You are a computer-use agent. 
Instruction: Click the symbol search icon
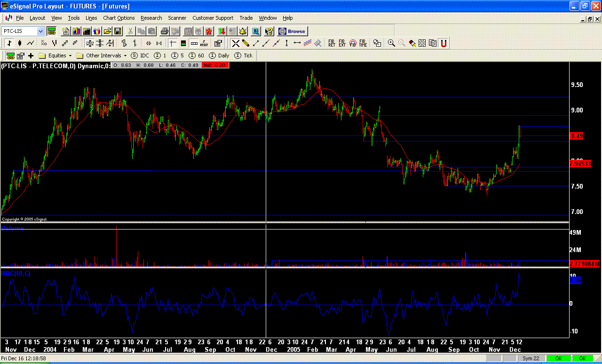(x=257, y=31)
